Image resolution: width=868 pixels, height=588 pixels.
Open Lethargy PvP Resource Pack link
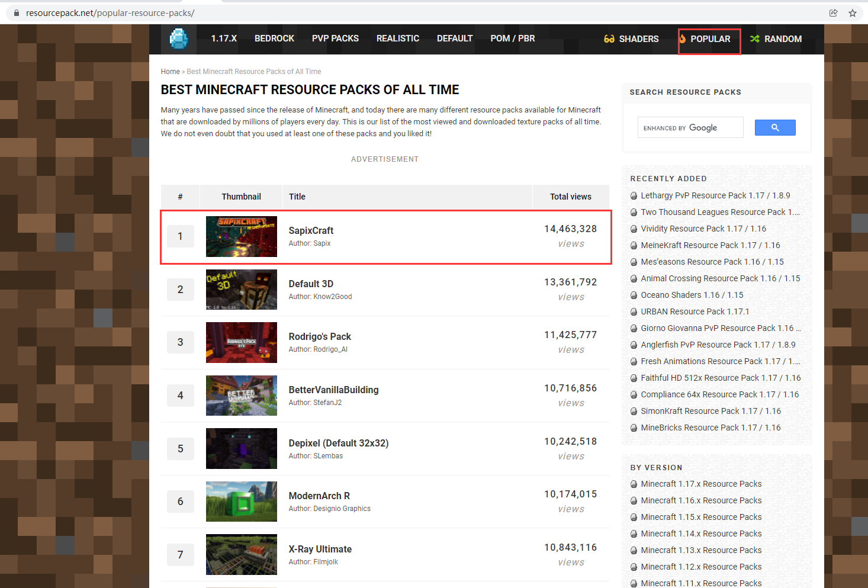coord(715,195)
